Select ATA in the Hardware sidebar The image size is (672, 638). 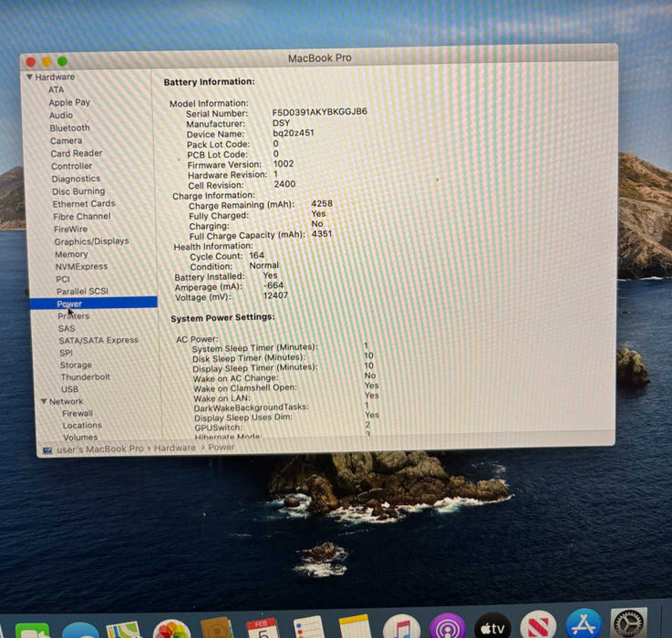point(57,89)
